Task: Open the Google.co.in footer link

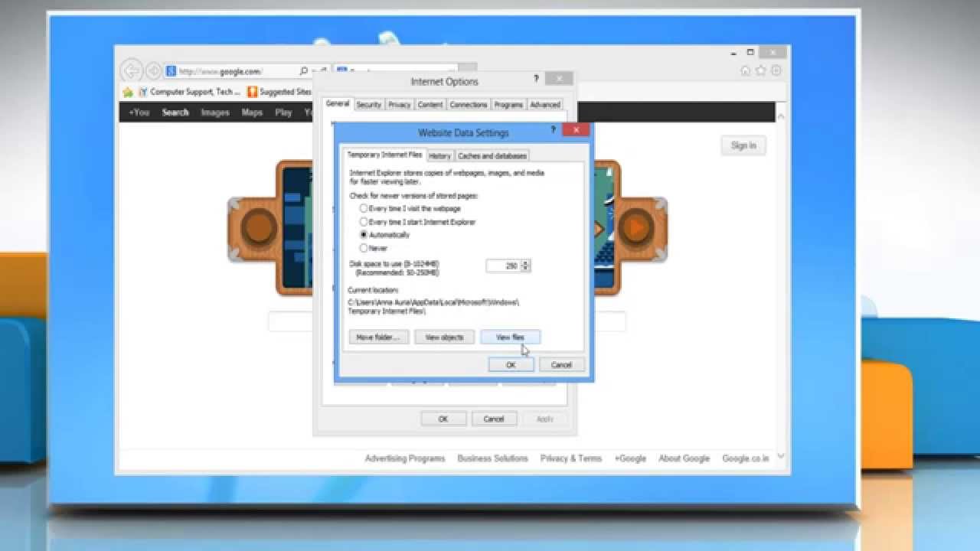Action: (x=746, y=458)
